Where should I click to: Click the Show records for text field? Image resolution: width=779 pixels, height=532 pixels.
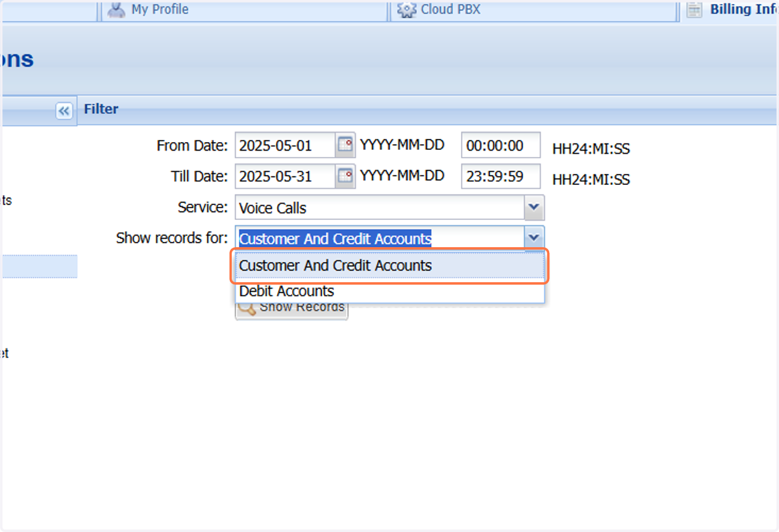point(380,238)
